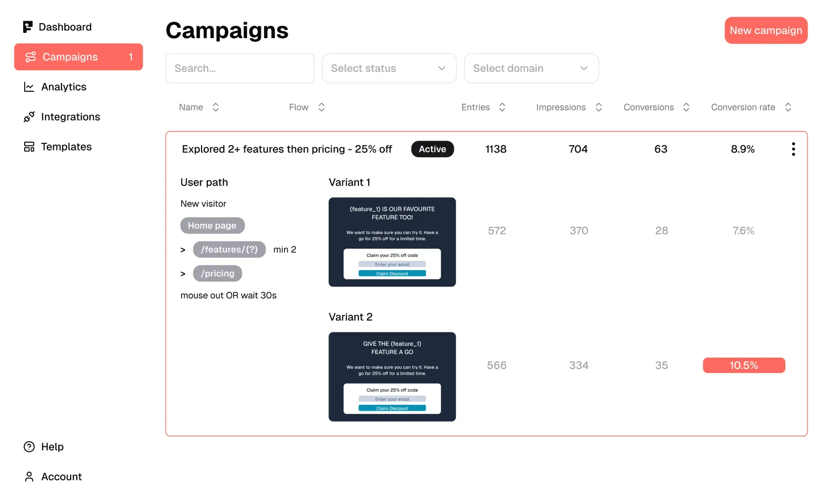Open the campaign row three-dot options menu
This screenshot has height=504, width=824.
pyautogui.click(x=793, y=148)
